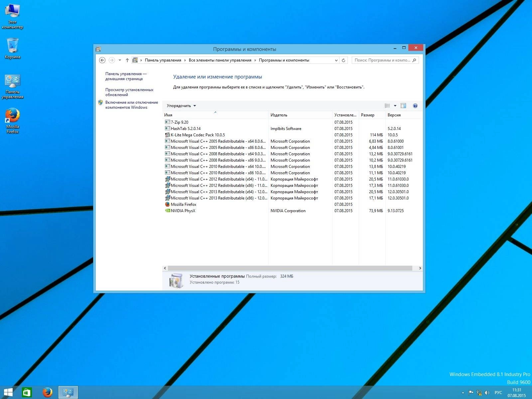Click the search magnifier icon

point(414,60)
